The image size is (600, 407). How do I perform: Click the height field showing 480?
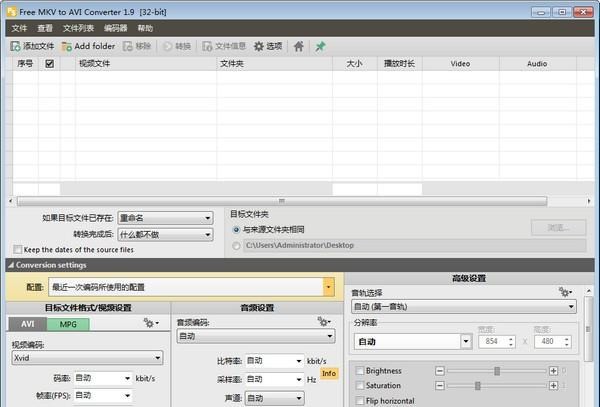click(x=553, y=341)
